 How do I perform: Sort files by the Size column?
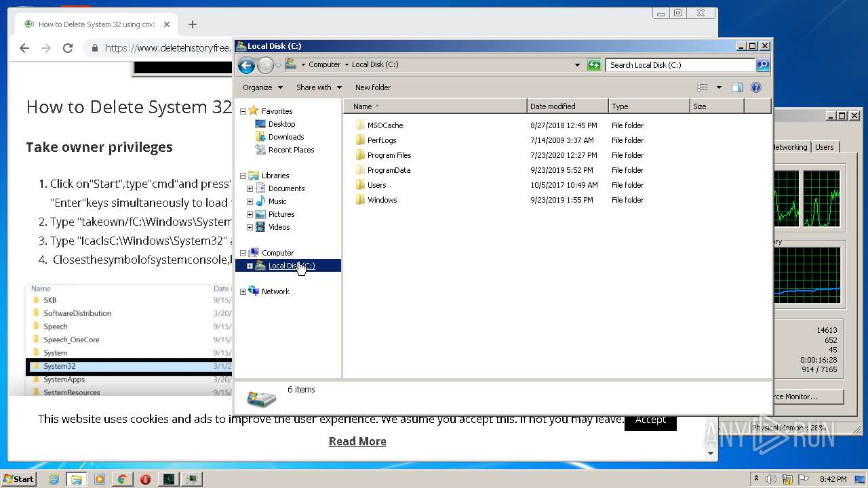point(717,106)
